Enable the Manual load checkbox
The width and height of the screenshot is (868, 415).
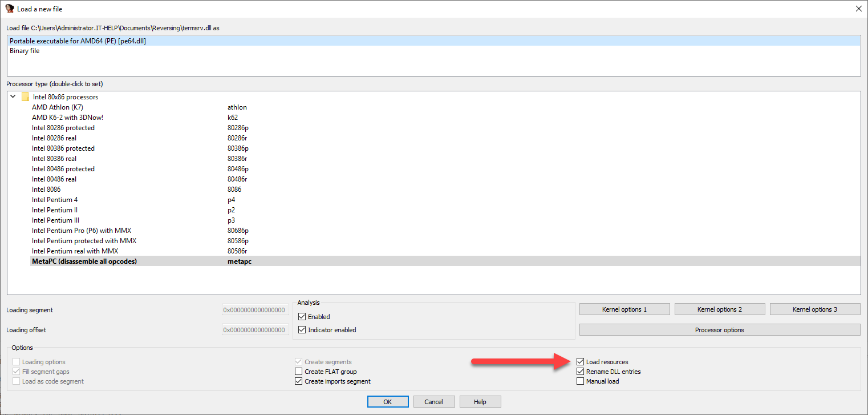coord(581,381)
